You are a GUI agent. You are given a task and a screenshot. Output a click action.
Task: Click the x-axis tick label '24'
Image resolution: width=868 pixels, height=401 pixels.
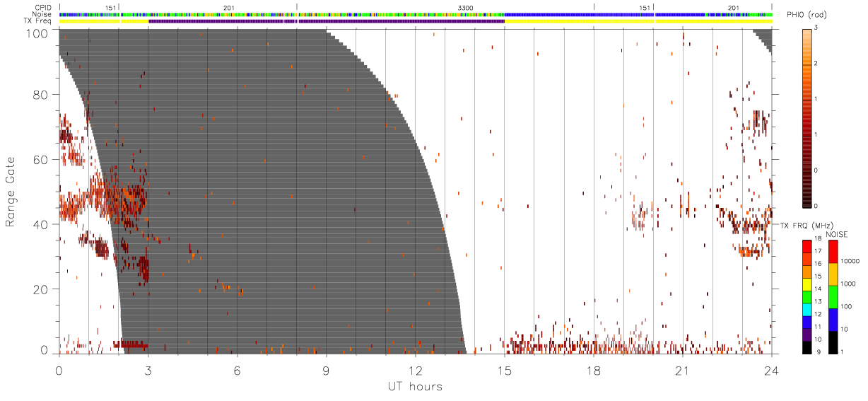pyautogui.click(x=771, y=370)
